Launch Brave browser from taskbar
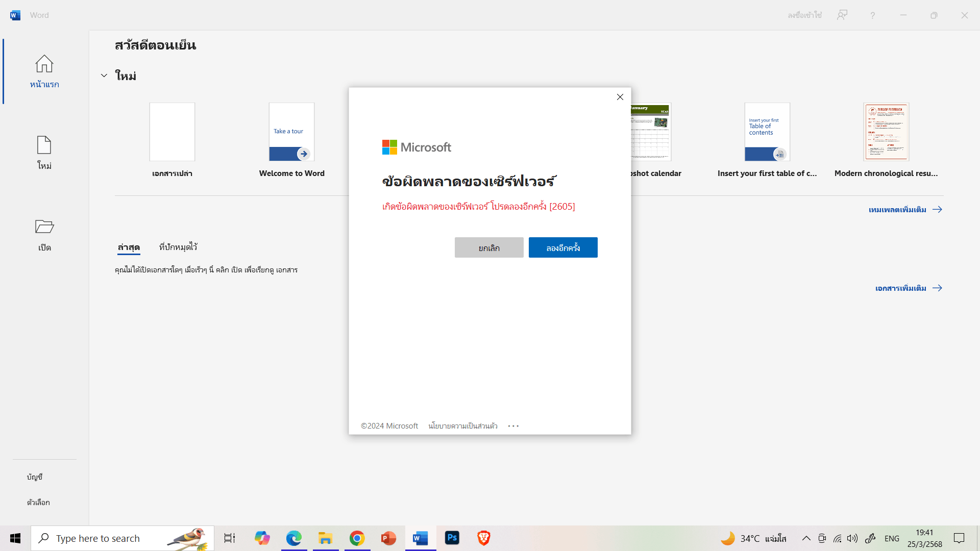This screenshot has width=980, height=551. [x=483, y=538]
